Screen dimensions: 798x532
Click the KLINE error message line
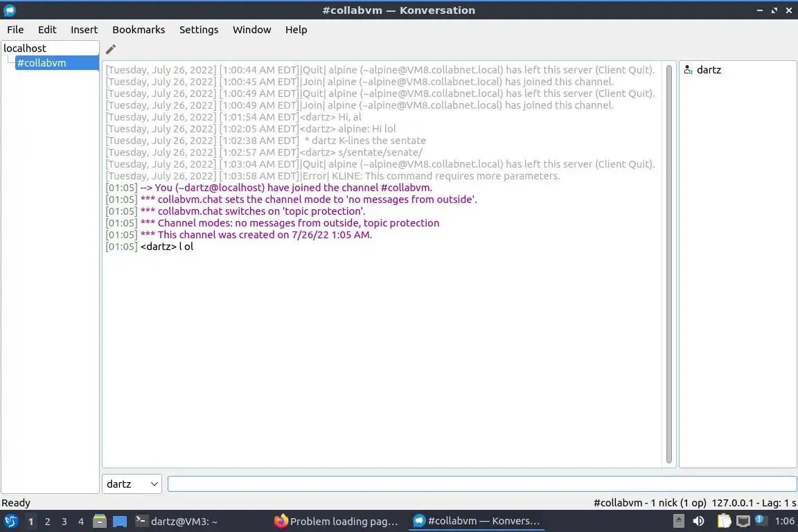pos(332,176)
